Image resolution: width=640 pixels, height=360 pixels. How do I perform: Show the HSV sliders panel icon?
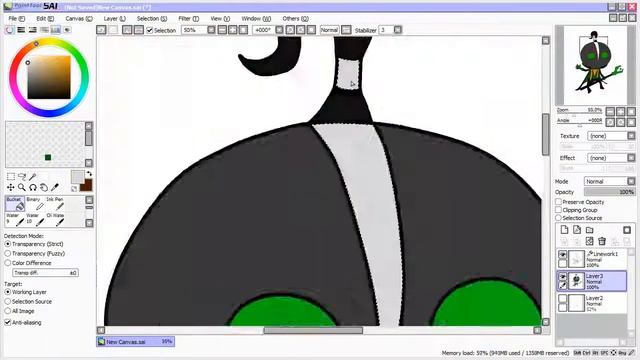click(x=33, y=30)
